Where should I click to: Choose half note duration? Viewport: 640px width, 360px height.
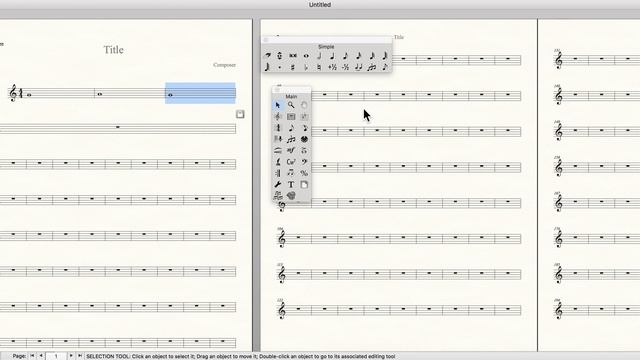coord(319,56)
